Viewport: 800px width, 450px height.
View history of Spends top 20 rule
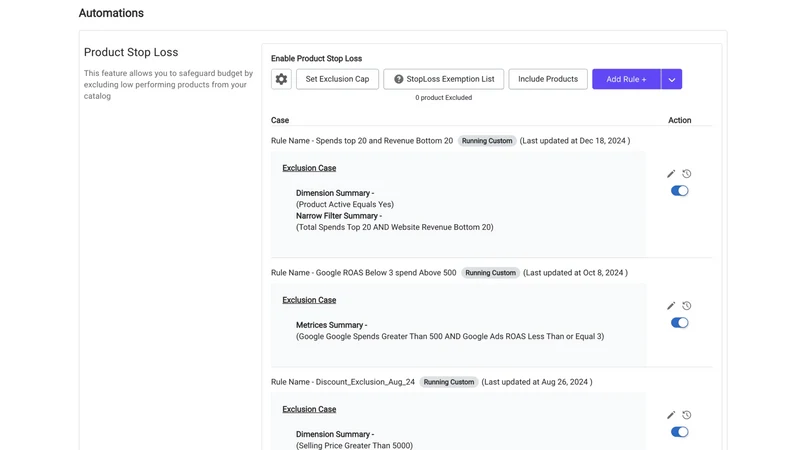click(x=687, y=174)
